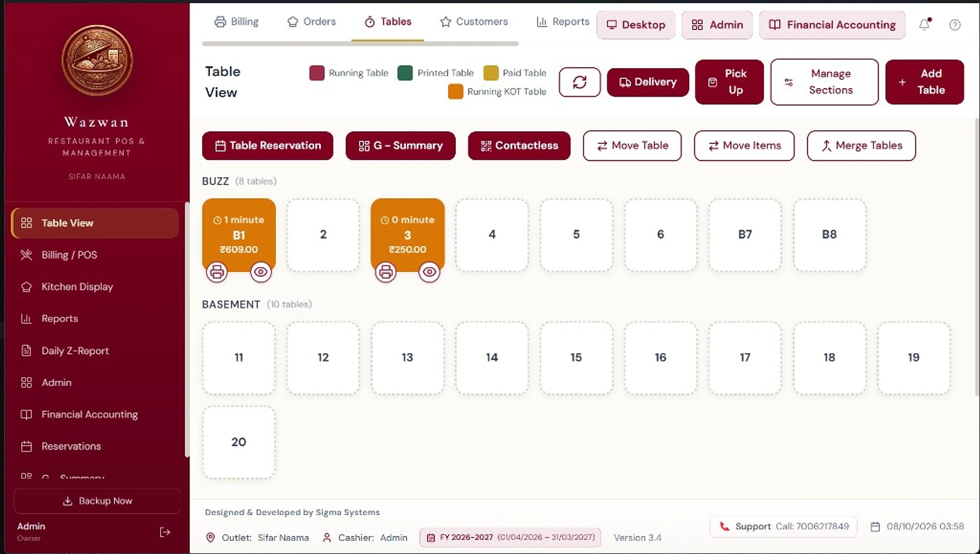This screenshot has height=554, width=980.
Task: Click the FY 2026-2027 financial year badge
Action: pyautogui.click(x=510, y=537)
